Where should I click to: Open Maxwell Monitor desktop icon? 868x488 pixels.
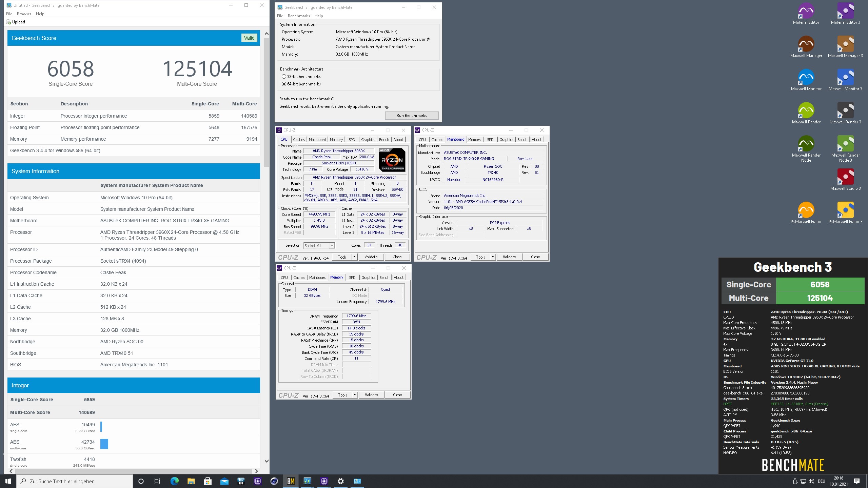coord(806,80)
